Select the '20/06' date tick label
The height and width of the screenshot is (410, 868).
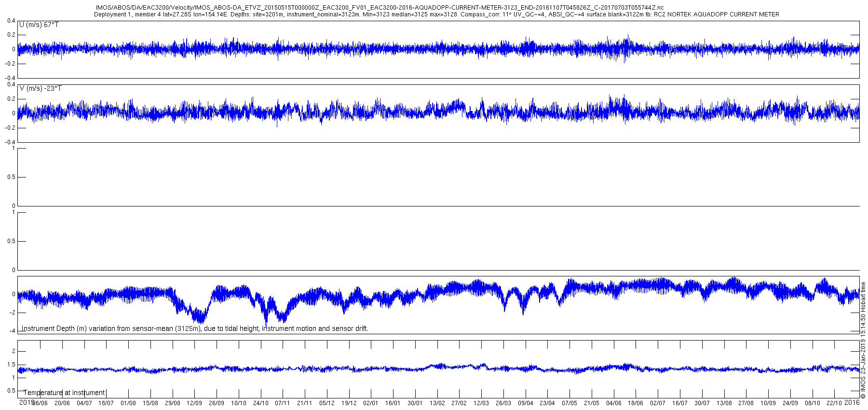pos(62,403)
